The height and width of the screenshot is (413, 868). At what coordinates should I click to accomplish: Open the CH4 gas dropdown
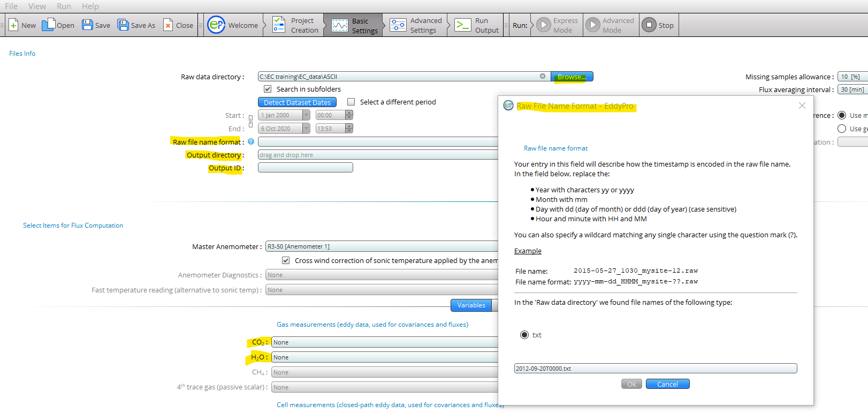385,372
